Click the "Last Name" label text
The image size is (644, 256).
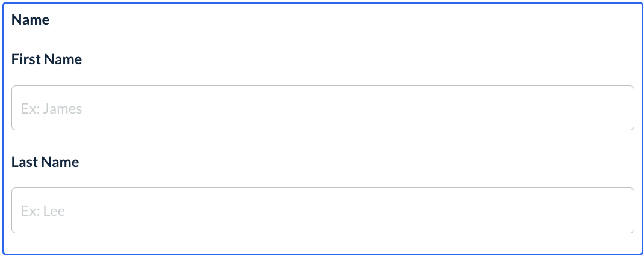[45, 162]
